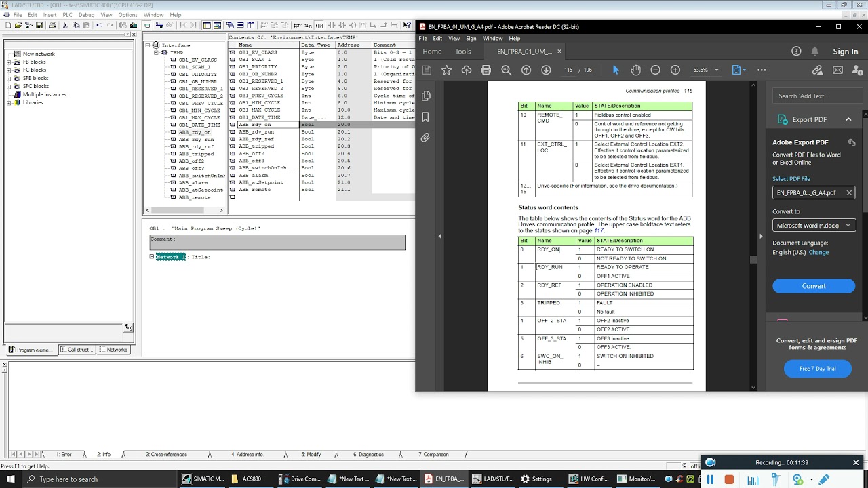The width and height of the screenshot is (868, 488).
Task: Go to previous page in Acrobat
Action: coord(526,70)
